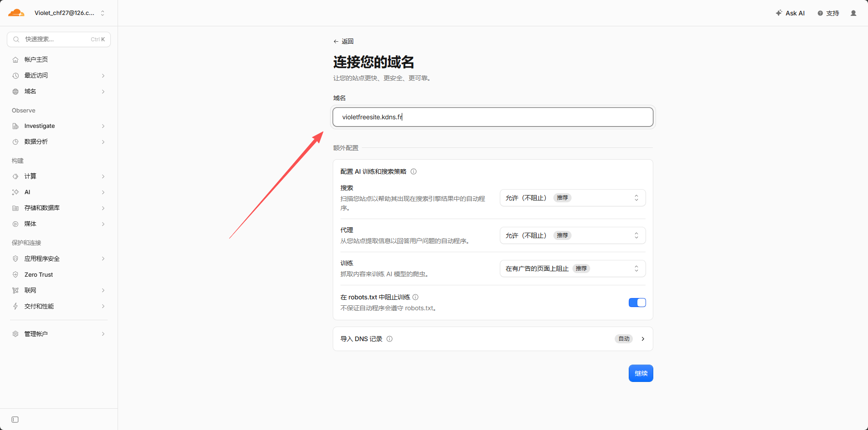Click the 媒体 play icon

[x=15, y=224]
